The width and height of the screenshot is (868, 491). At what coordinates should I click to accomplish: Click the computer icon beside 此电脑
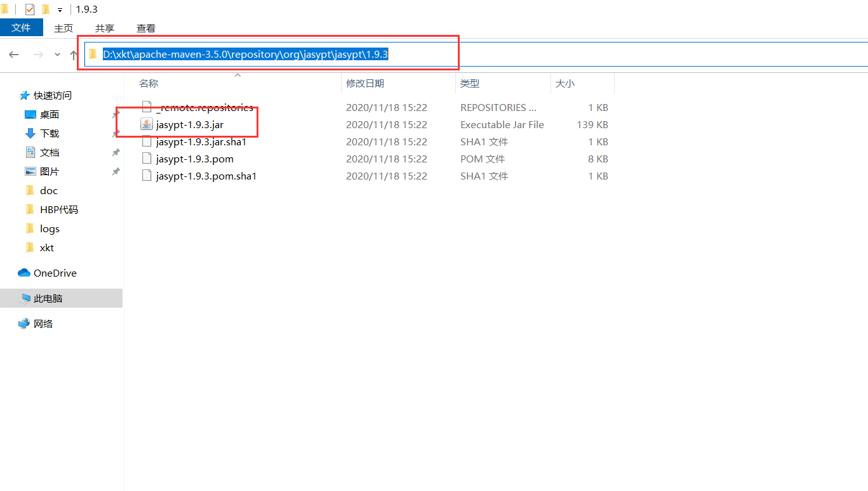[25, 298]
